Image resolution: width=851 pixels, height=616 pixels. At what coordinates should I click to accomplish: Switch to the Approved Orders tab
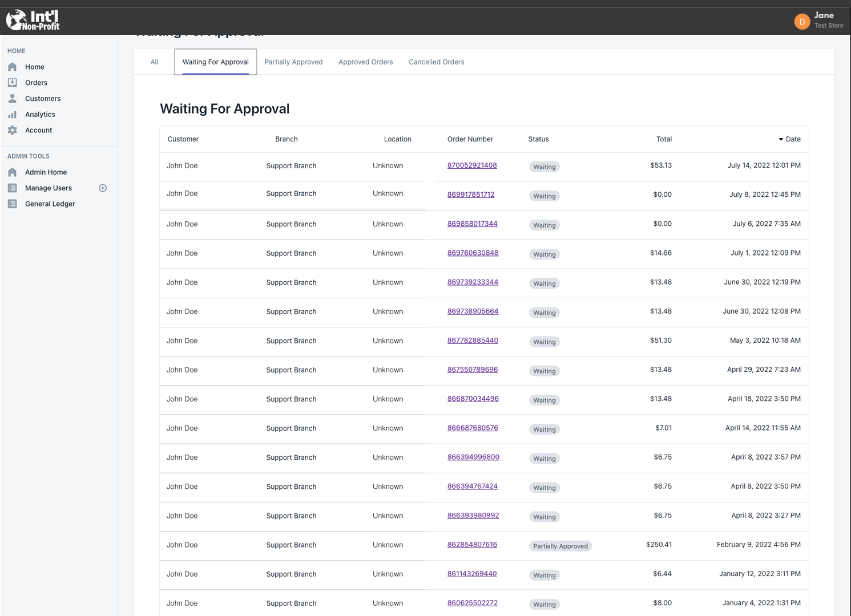(365, 62)
